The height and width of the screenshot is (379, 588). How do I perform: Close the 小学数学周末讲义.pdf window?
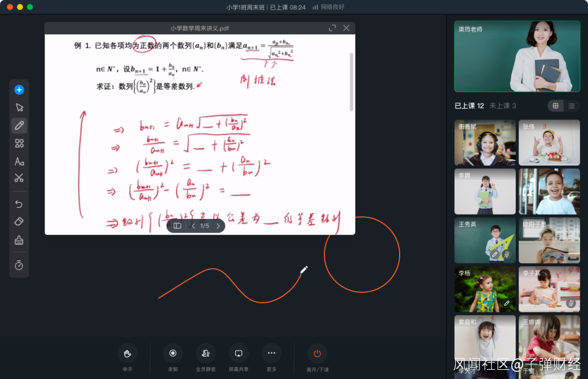(x=346, y=28)
